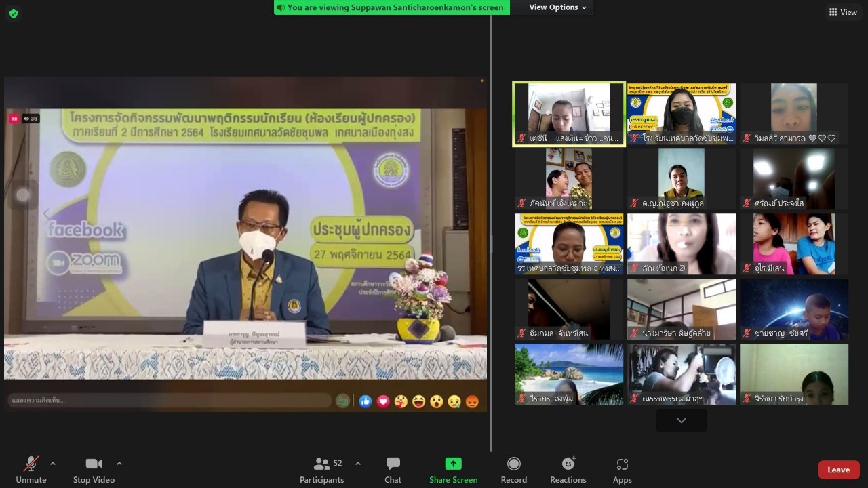The height and width of the screenshot is (488, 868).
Task: Open the View layout menu
Action: (x=843, y=12)
